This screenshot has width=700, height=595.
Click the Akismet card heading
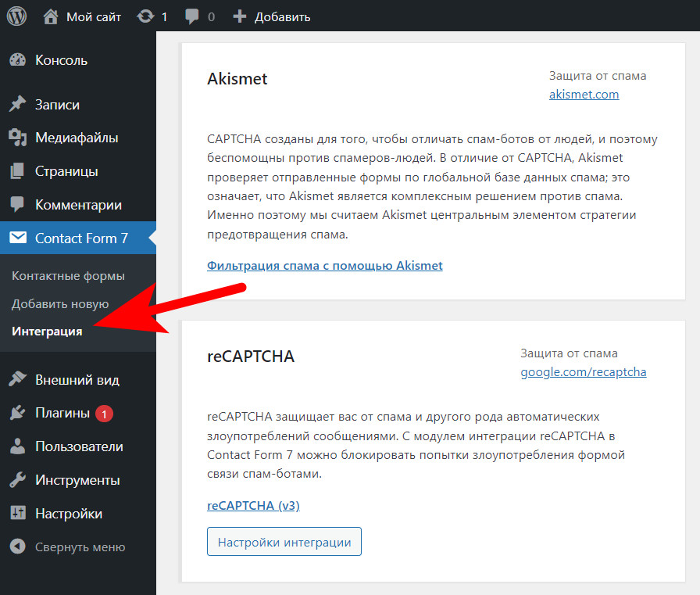click(237, 79)
